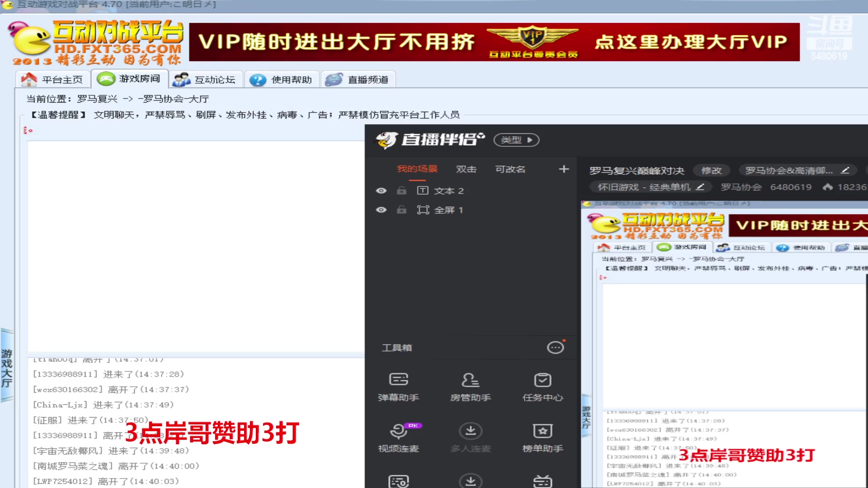Select the 全屏 1 source row label

(x=449, y=210)
